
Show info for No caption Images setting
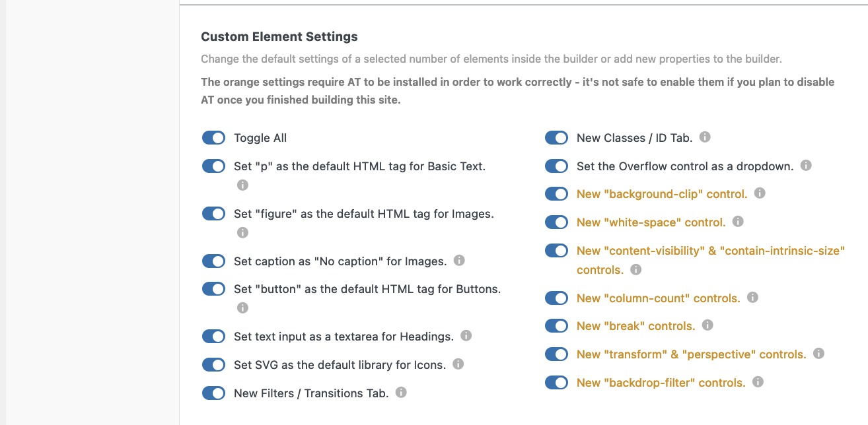tap(459, 261)
